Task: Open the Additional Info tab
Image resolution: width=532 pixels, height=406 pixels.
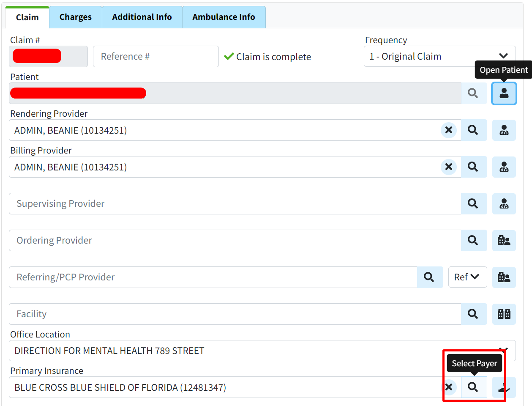Action: [x=142, y=17]
